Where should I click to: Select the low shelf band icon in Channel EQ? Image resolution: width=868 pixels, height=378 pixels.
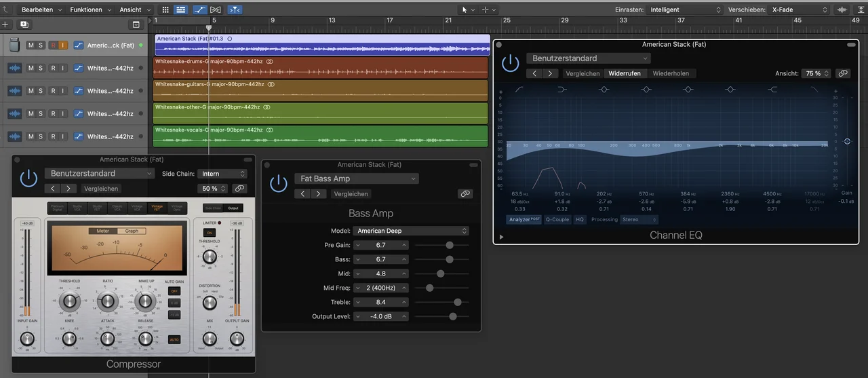[x=562, y=90]
